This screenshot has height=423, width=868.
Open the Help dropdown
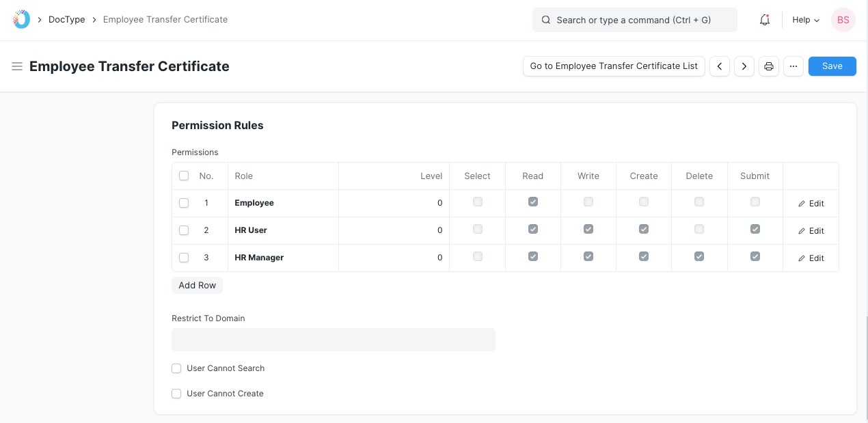pos(805,20)
